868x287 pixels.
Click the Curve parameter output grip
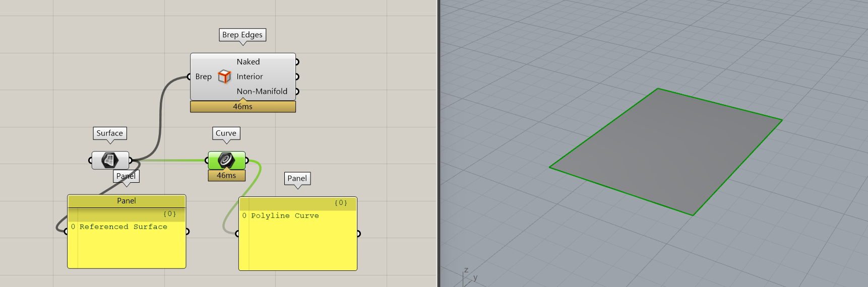pyautogui.click(x=246, y=161)
